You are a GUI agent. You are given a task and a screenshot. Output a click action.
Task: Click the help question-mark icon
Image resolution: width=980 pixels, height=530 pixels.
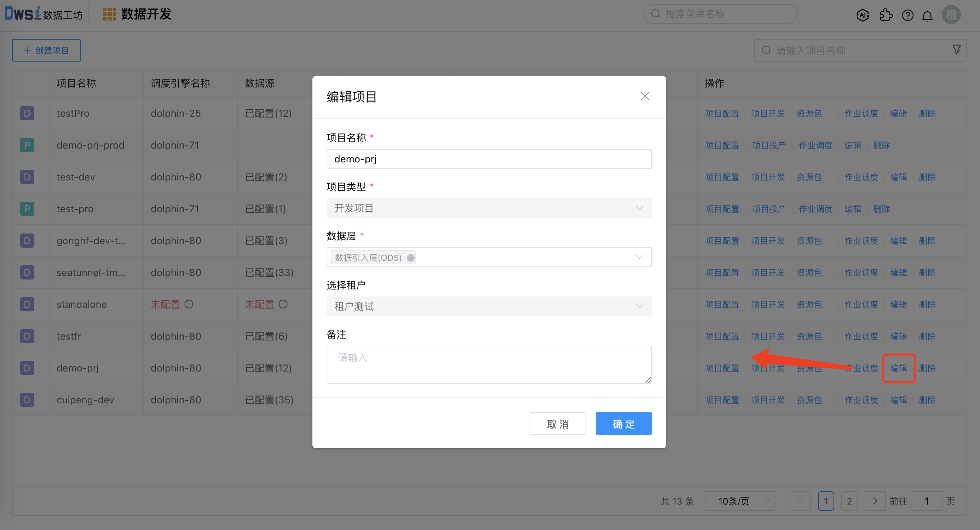click(907, 15)
